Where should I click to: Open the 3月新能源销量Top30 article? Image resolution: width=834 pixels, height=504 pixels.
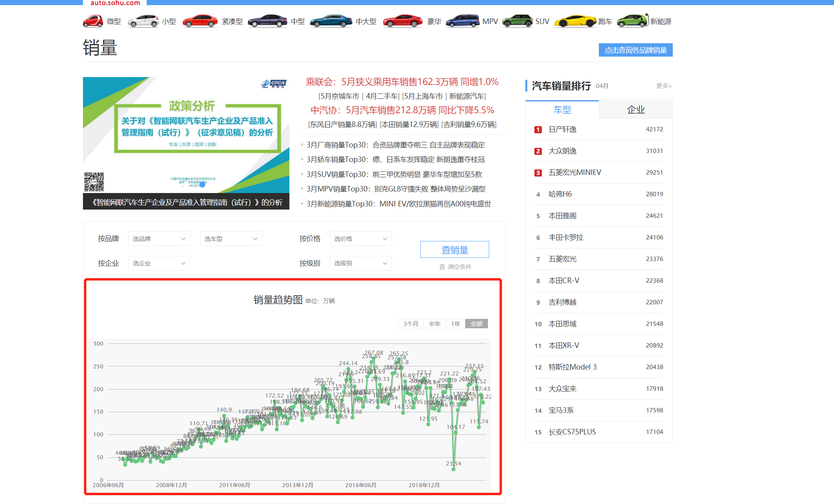click(399, 204)
